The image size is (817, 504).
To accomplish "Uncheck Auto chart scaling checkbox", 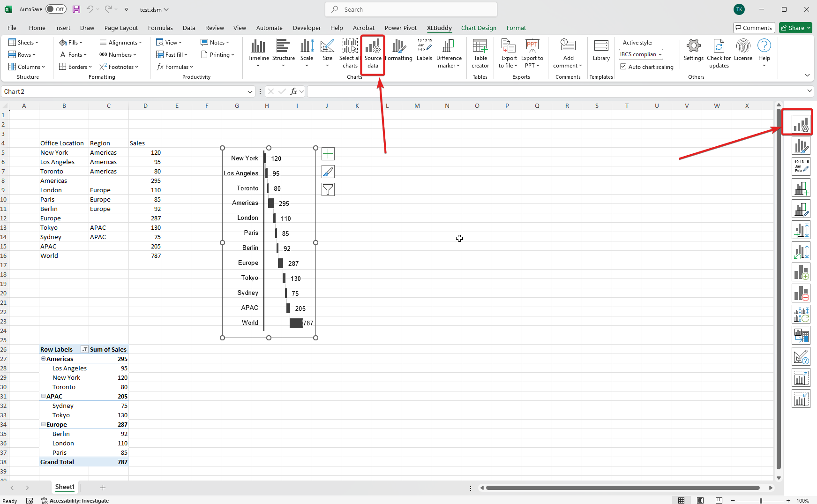I will tap(623, 67).
